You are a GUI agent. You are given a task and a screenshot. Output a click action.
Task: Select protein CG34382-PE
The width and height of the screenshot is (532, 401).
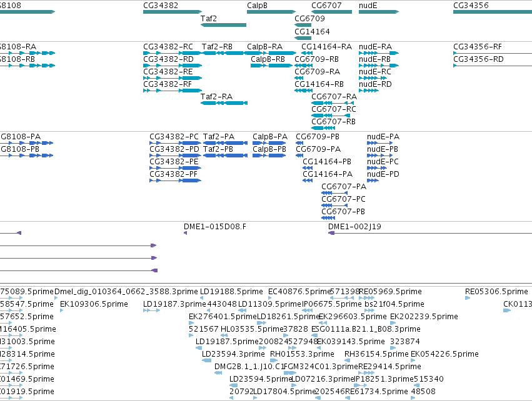pos(174,162)
